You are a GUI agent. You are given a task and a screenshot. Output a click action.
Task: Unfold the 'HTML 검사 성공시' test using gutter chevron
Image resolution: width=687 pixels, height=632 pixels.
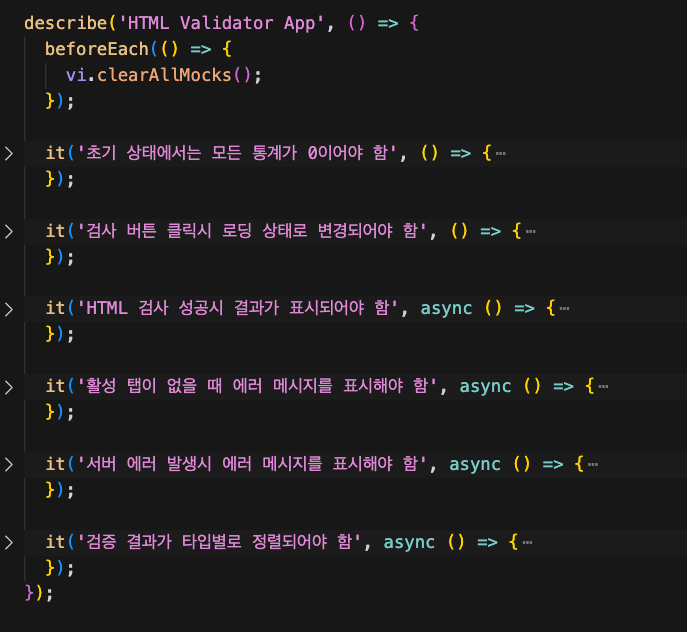coord(9,308)
